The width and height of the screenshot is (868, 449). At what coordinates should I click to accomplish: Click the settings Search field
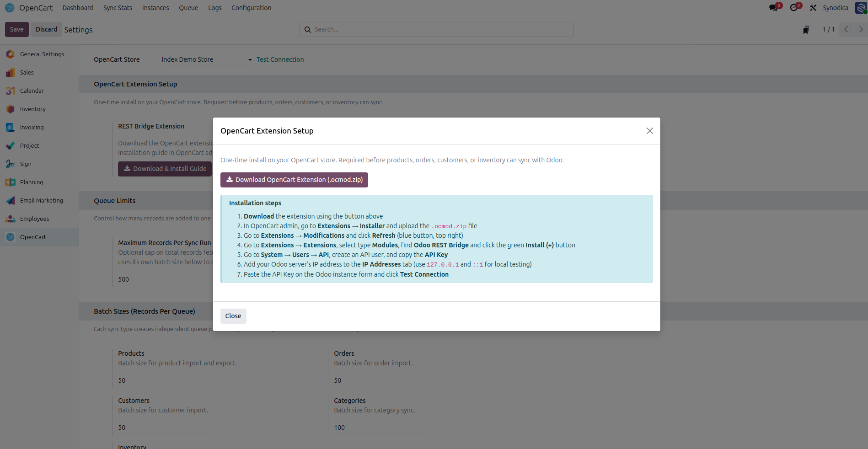(437, 29)
